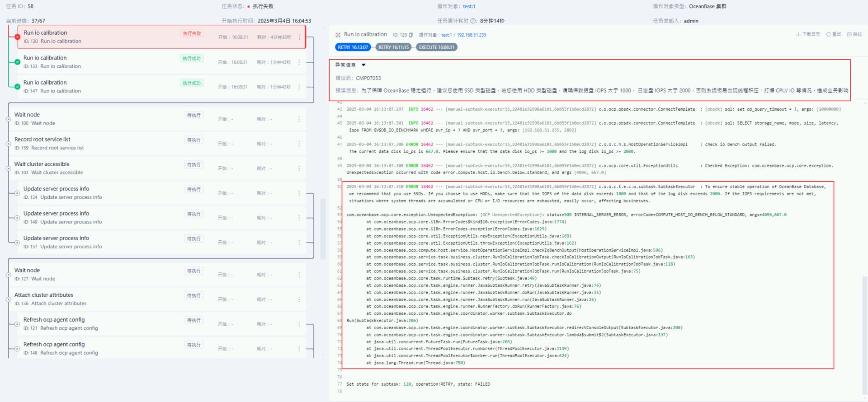Click 待执行 status tag on Wait node 100
Image resolution: width=868 pixels, height=402 pixels.
(194, 115)
